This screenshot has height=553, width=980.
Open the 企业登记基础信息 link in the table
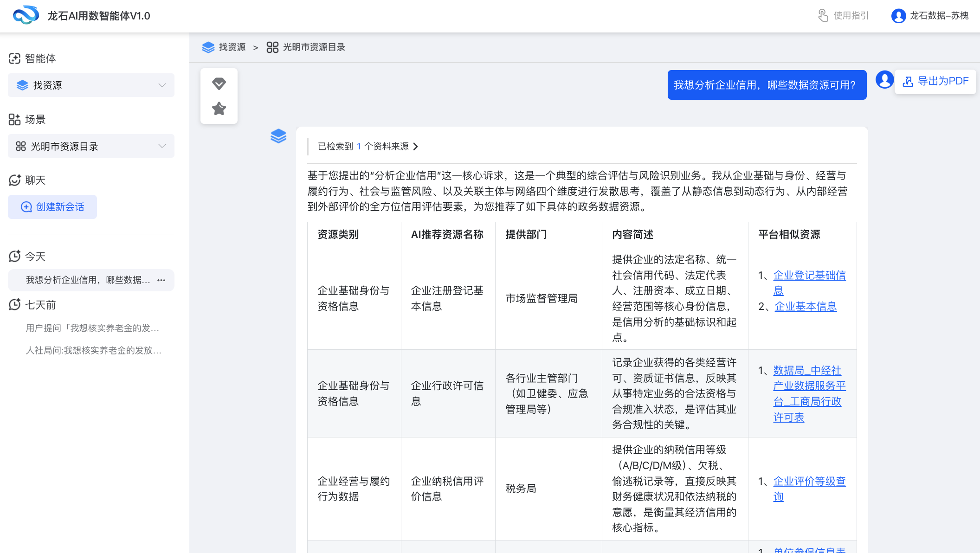coord(809,275)
